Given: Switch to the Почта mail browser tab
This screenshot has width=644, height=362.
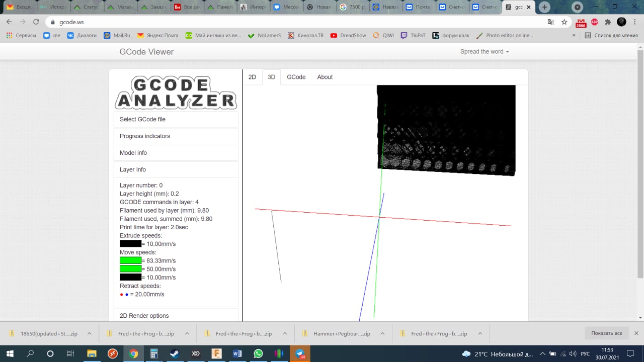Looking at the screenshot, I should [418, 8].
